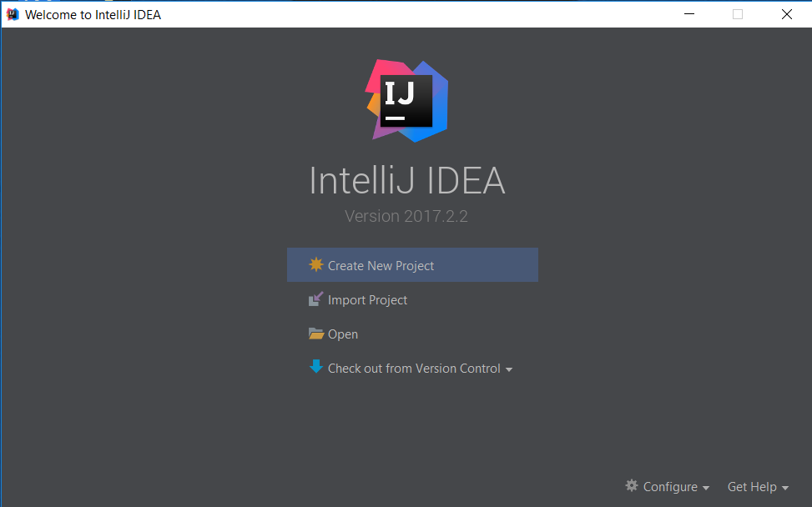
Task: Click the Create New Project starburst icon
Action: tap(315, 264)
